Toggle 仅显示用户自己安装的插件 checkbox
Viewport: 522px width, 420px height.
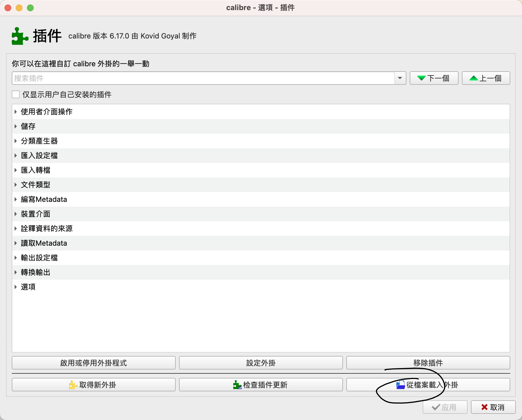coord(16,95)
